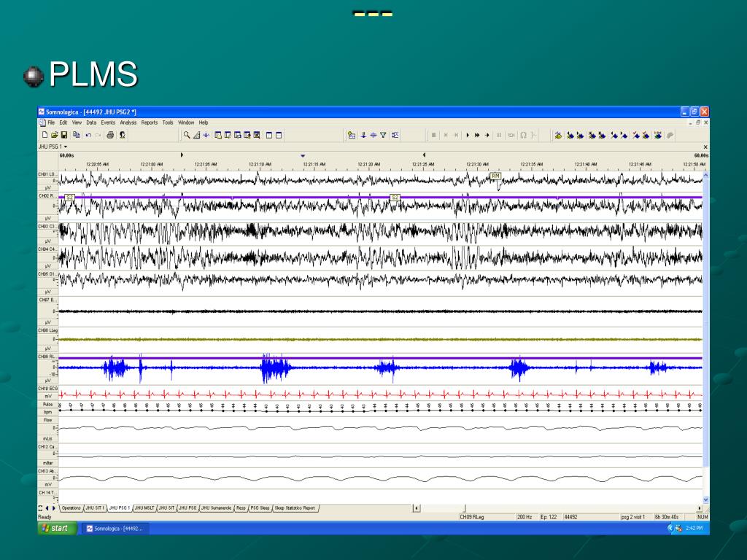Click the CH08 LLeg channel label

pos(47,330)
